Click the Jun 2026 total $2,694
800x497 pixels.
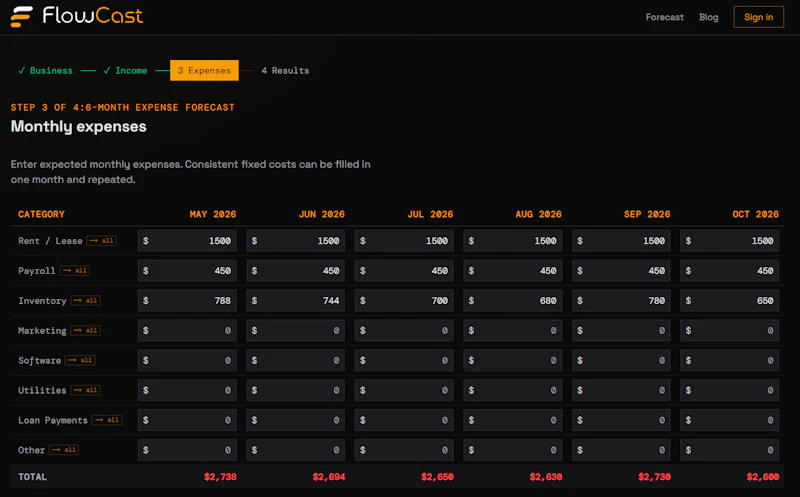point(329,477)
